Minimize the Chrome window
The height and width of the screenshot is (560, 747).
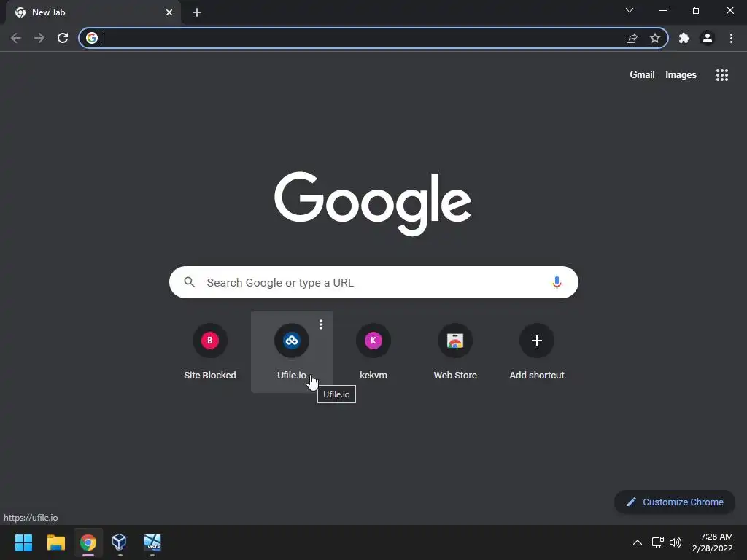662,10
